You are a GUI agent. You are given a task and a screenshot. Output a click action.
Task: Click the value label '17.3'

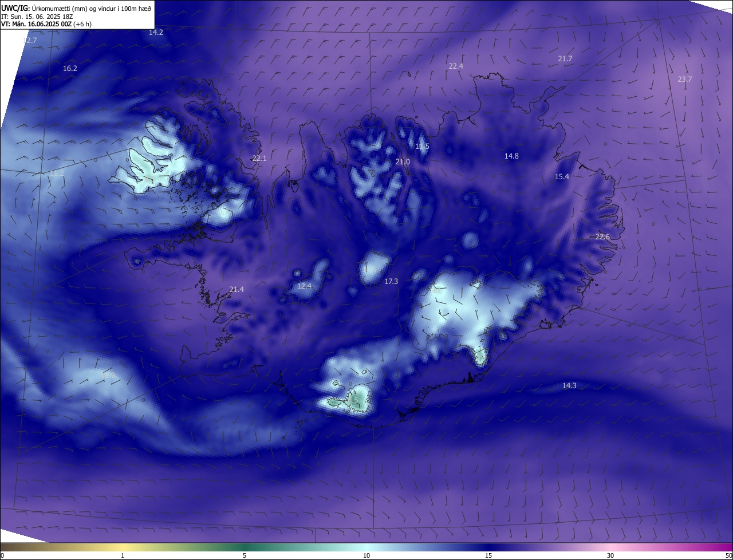coord(391,282)
